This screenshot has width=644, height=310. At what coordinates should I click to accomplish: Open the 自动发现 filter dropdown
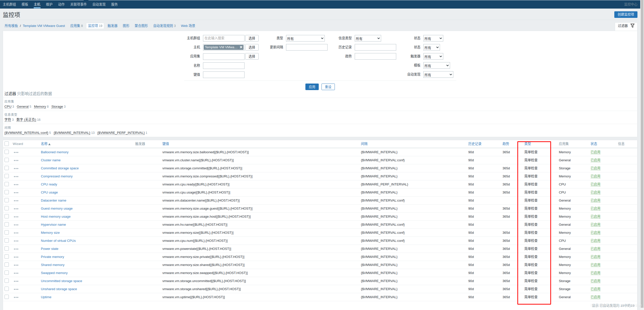pos(438,74)
